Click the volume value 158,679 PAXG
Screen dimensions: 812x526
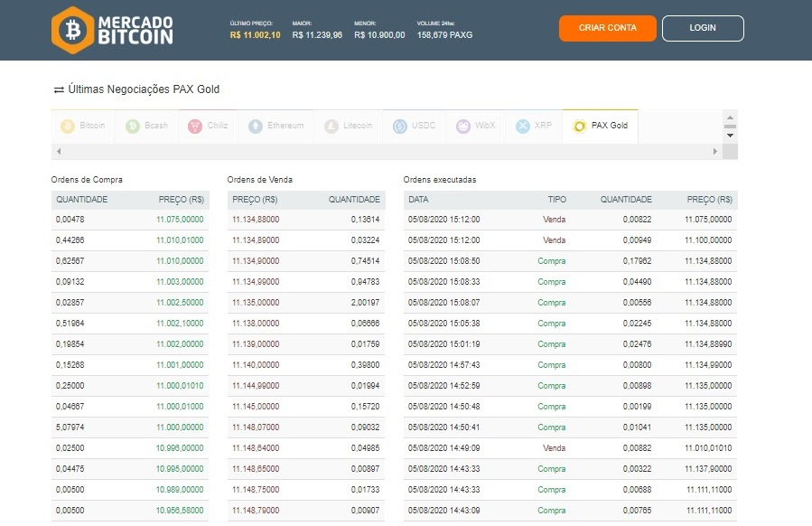445,35
